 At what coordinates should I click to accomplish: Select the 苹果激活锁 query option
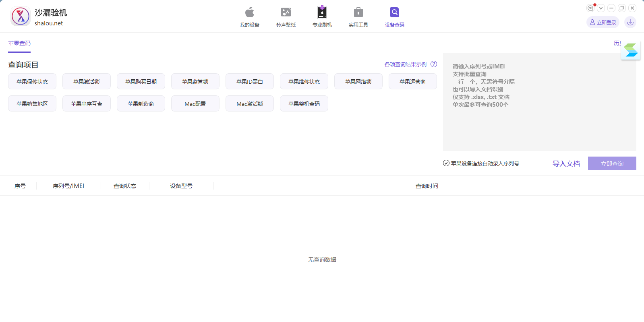[x=87, y=82]
